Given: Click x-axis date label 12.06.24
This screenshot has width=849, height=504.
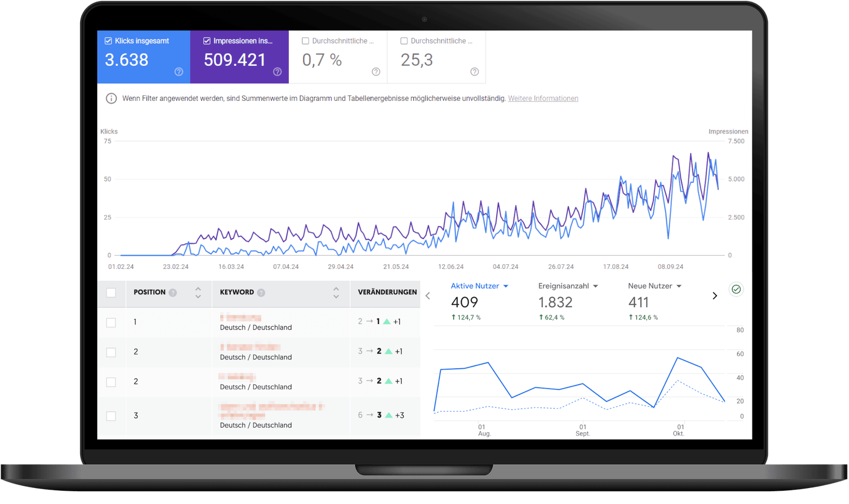Looking at the screenshot, I should [451, 267].
